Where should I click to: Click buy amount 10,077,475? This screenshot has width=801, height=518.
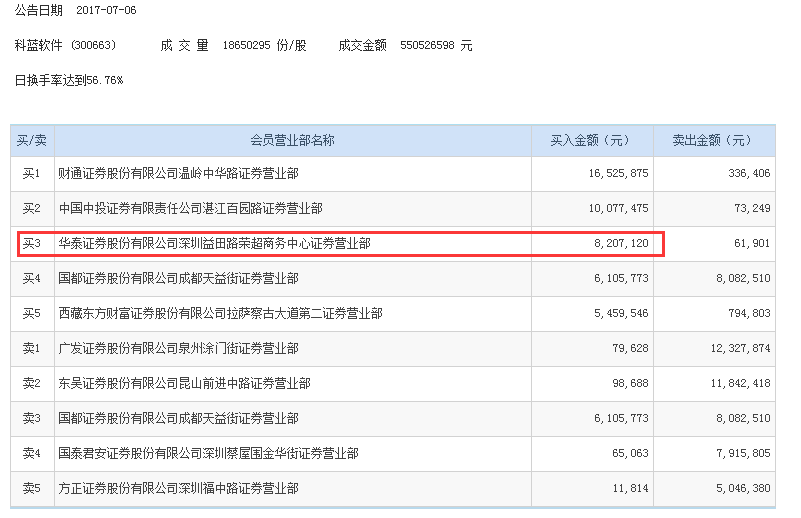click(618, 208)
